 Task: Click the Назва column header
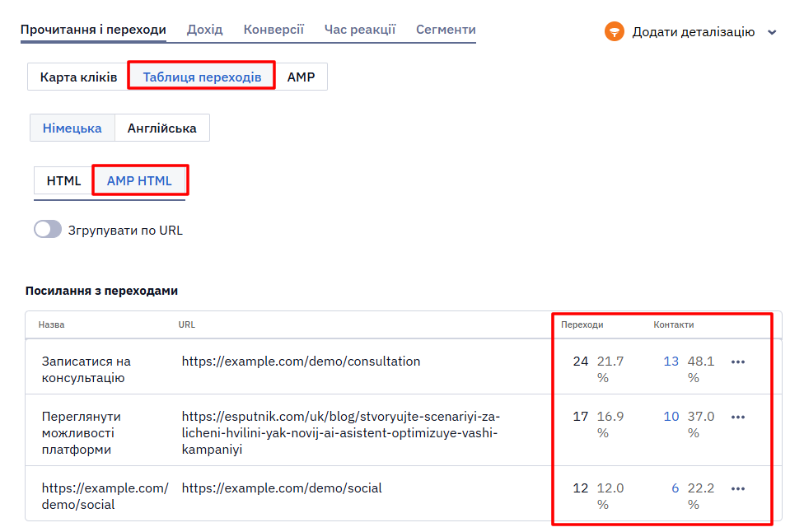tap(51, 325)
